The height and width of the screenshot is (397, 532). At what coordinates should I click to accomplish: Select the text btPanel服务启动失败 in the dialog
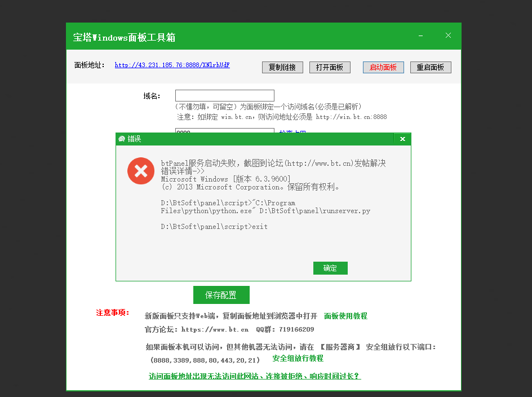198,164
